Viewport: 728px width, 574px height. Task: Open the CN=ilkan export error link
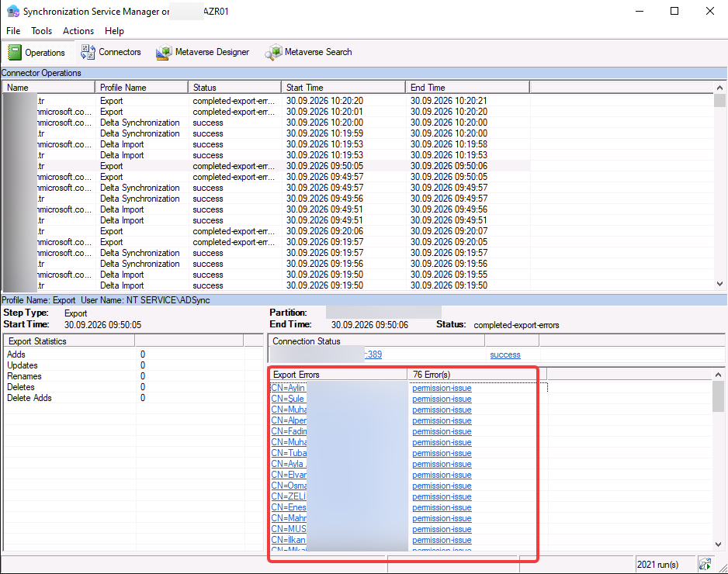point(288,540)
